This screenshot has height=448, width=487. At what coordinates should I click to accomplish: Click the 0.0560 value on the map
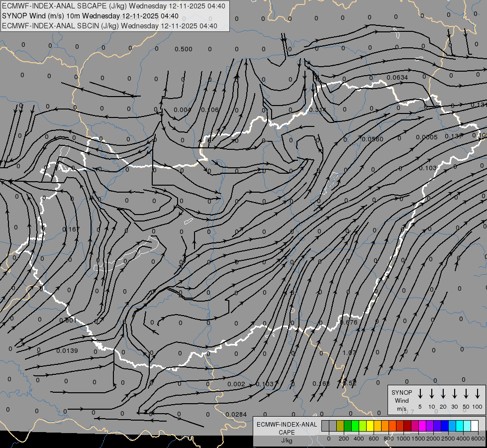(373, 139)
